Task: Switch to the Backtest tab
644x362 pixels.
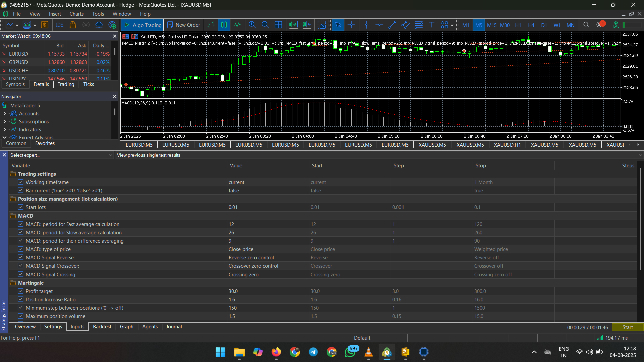Action: pyautogui.click(x=102, y=327)
